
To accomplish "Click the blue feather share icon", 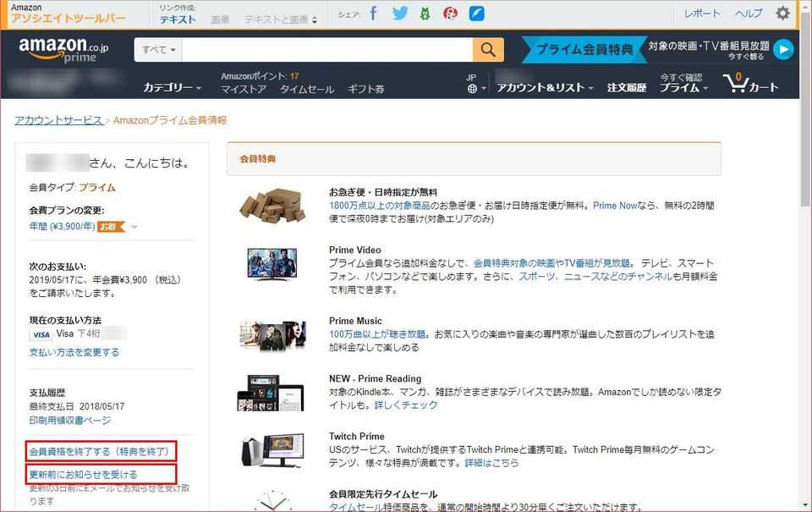I will 476,14.
